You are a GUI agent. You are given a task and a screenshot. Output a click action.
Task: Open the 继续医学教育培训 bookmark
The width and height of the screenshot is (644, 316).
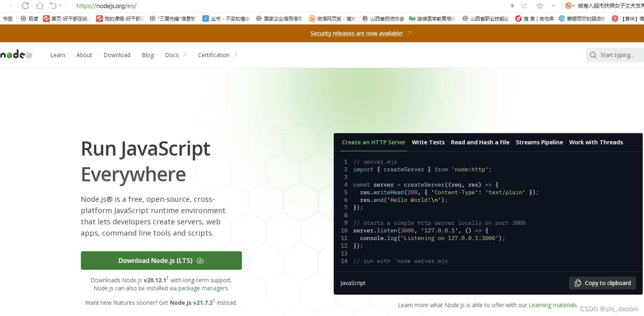432,18
